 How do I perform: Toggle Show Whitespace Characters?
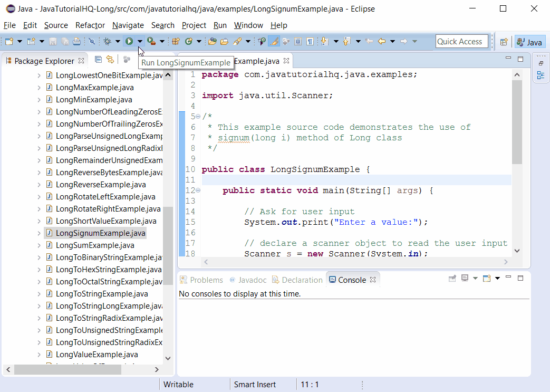click(x=311, y=41)
